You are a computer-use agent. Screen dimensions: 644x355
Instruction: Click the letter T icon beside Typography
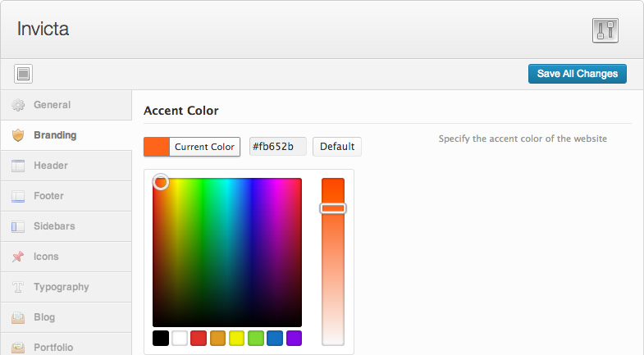(x=18, y=287)
